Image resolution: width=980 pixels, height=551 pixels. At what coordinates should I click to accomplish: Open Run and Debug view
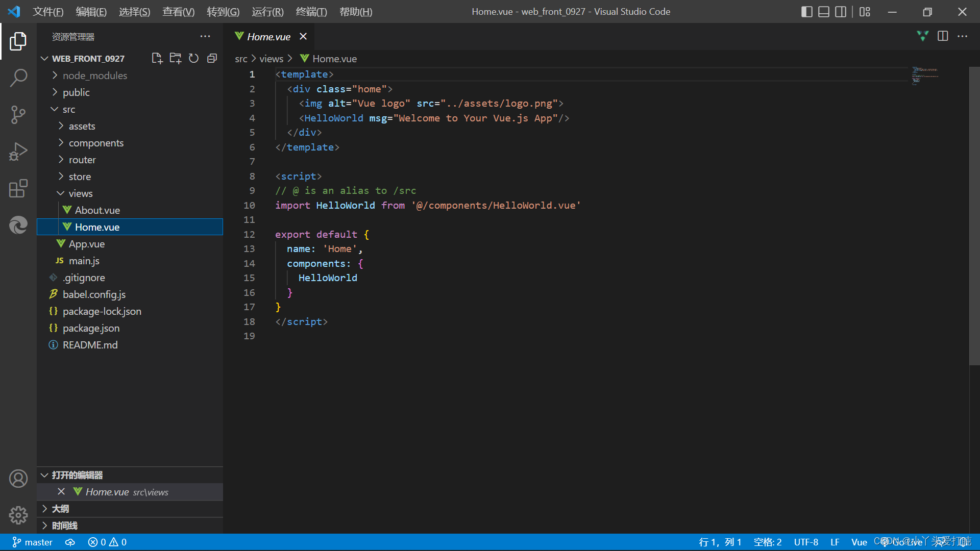pos(18,152)
